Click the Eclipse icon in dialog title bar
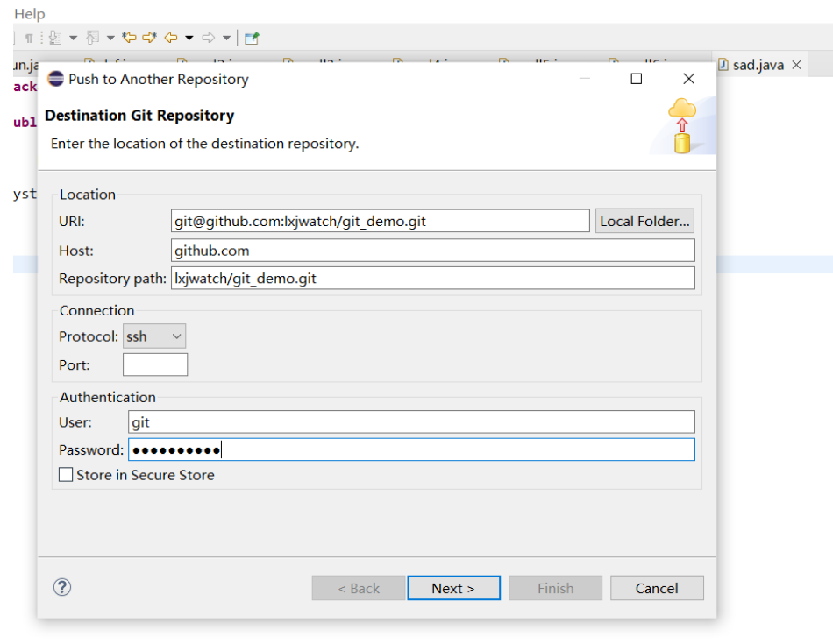The image size is (833, 644). coord(55,79)
